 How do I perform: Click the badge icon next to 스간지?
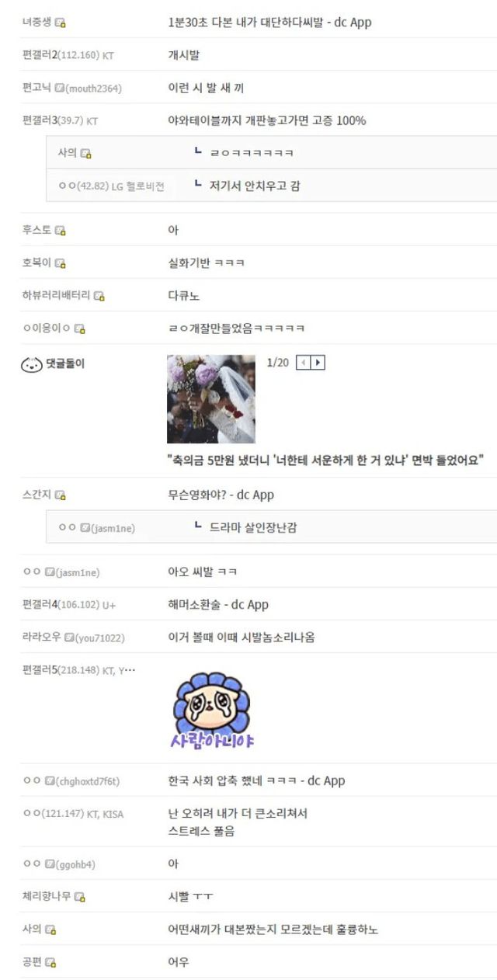61,495
